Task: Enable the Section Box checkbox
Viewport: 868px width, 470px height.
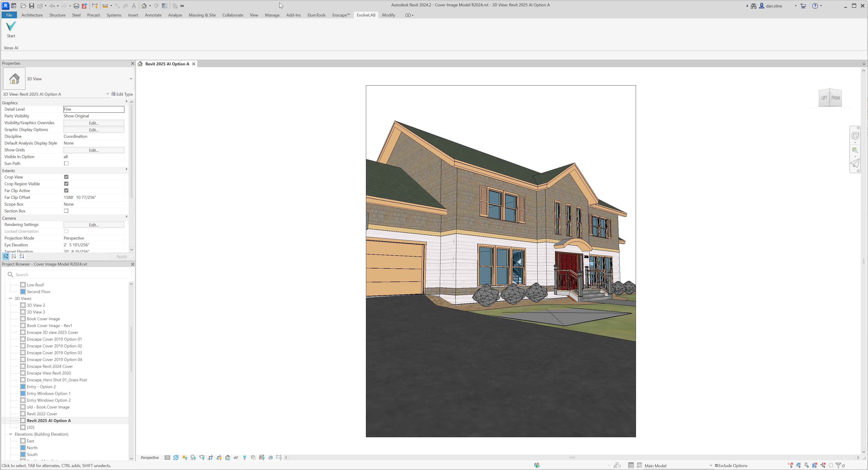Action: pyautogui.click(x=66, y=211)
